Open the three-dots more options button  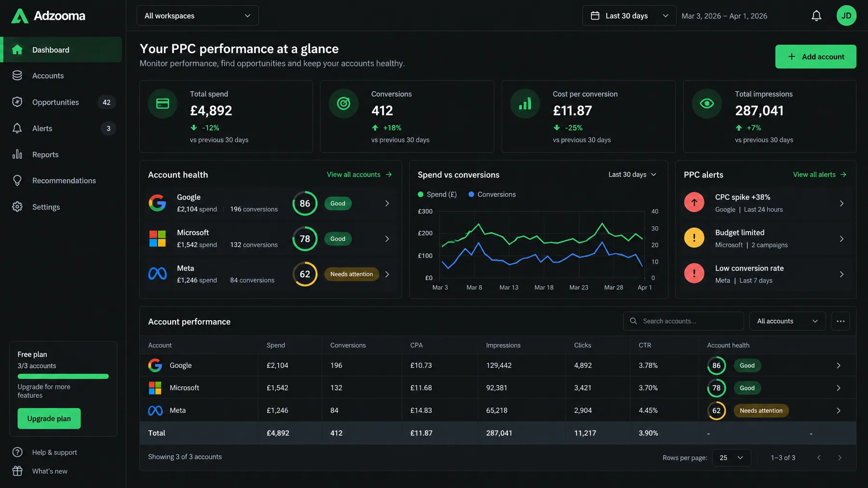841,321
